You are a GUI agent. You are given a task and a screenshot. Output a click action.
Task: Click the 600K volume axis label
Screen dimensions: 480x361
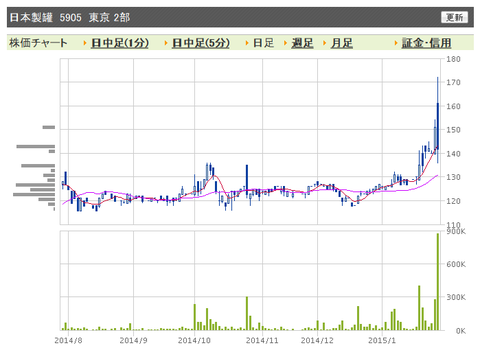click(x=456, y=264)
